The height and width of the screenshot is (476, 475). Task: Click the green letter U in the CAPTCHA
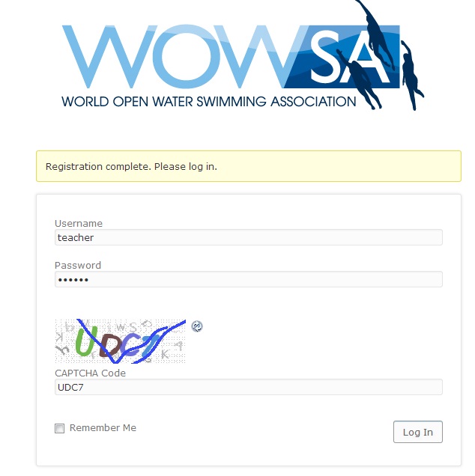click(86, 341)
